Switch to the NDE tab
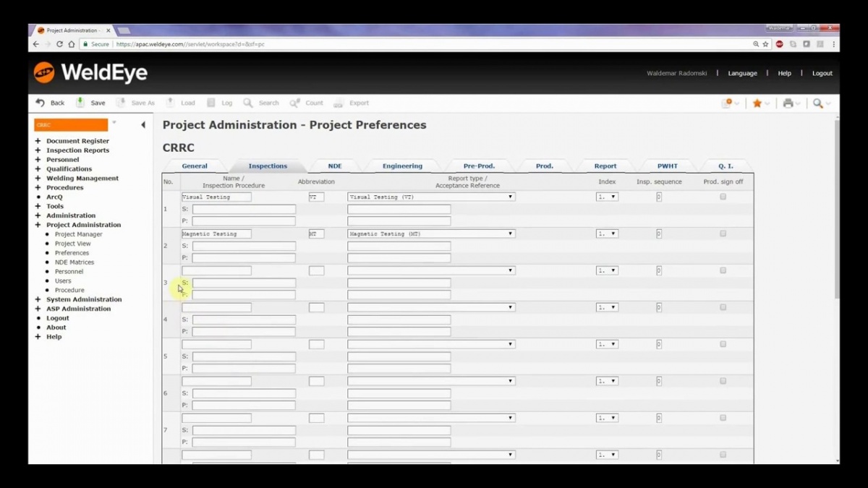 click(x=335, y=166)
